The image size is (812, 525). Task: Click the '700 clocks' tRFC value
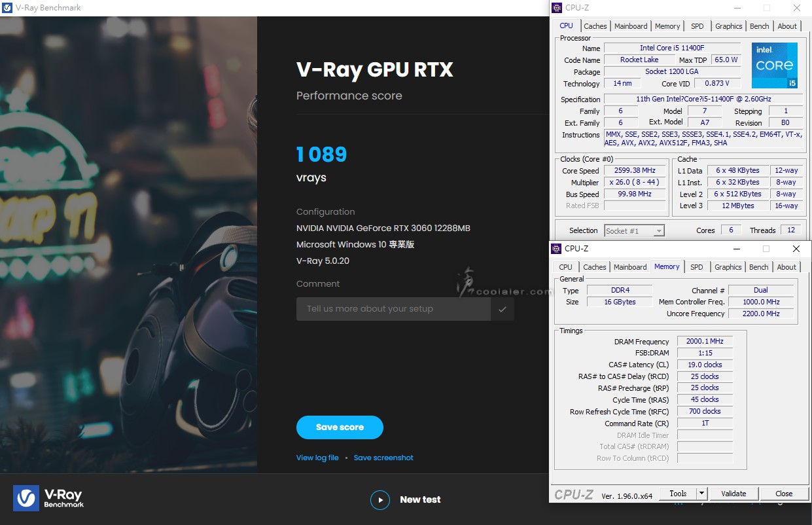coord(705,412)
